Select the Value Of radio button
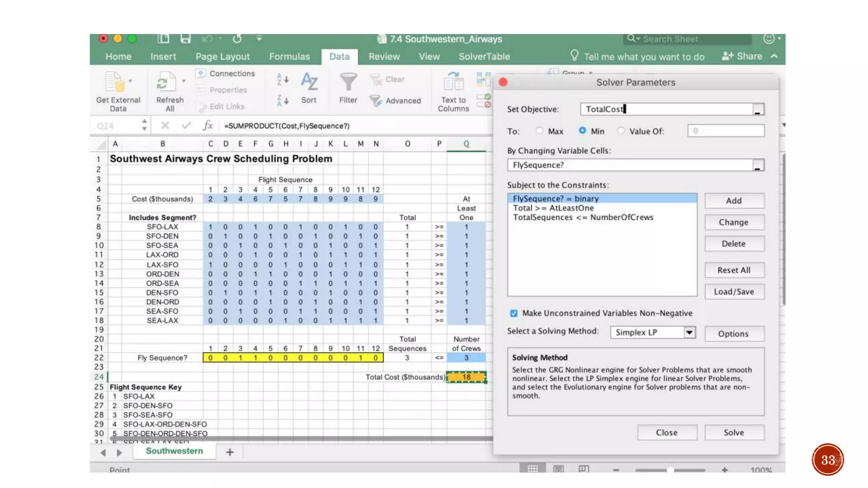 coord(621,130)
